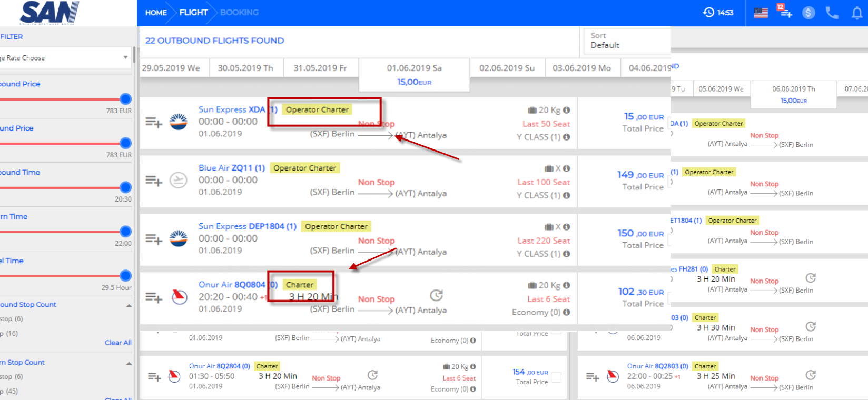
Task: Click the Outbound Price slider handle
Action: pos(125,99)
